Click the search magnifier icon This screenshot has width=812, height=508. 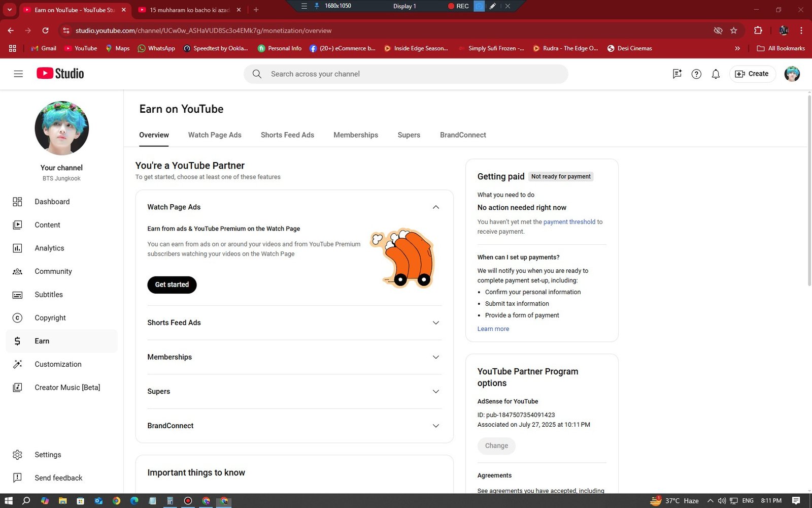click(x=257, y=74)
